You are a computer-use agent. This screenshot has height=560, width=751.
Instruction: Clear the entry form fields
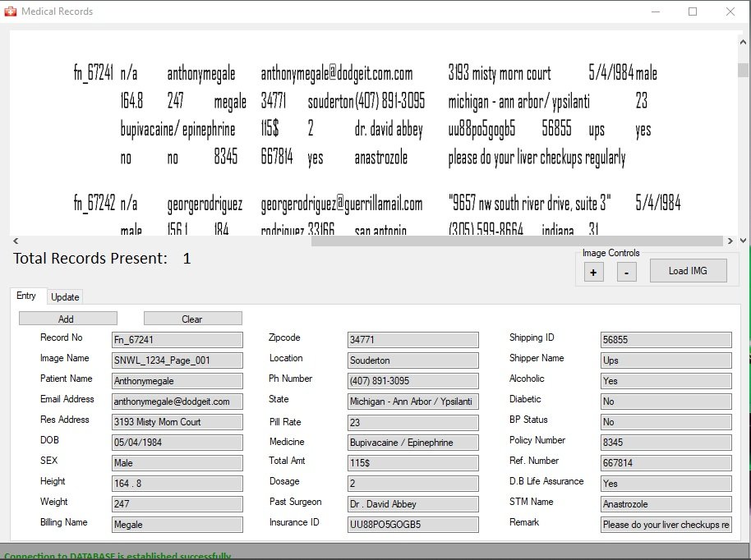tap(192, 319)
